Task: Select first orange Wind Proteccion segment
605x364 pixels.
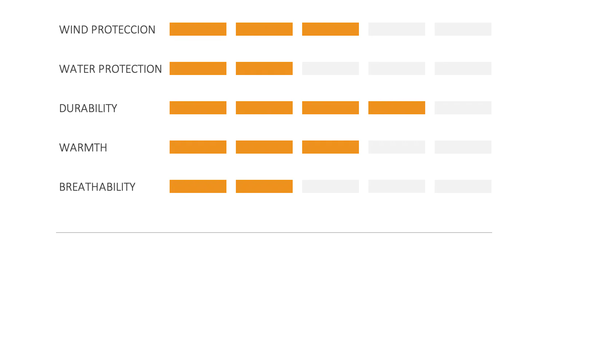Action: [x=198, y=29]
